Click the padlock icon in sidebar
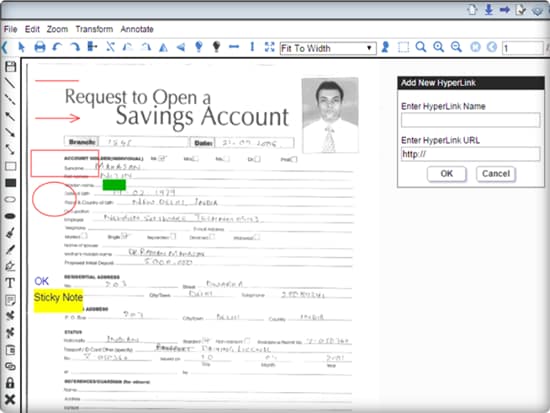Viewport: 550px width, 413px height. pos(10,382)
